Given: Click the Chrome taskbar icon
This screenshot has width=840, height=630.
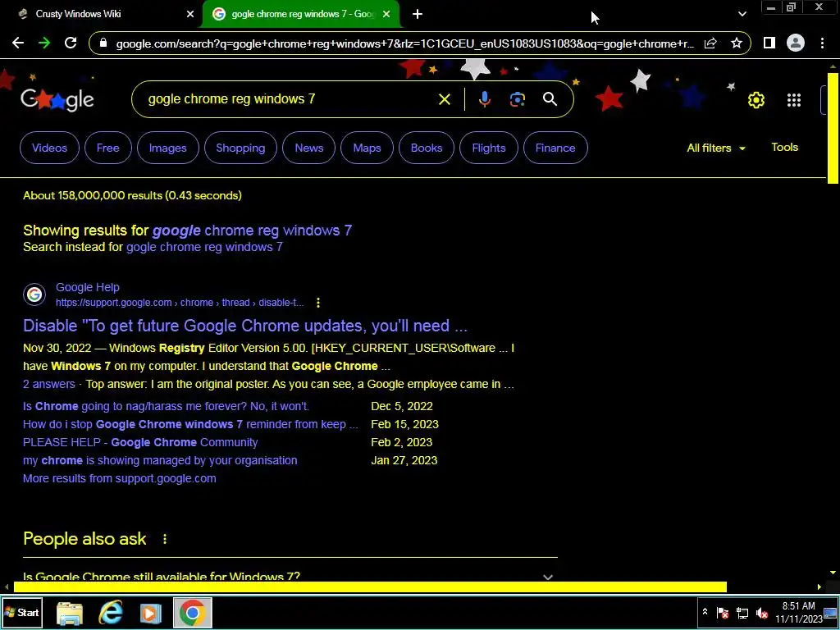Looking at the screenshot, I should click(x=192, y=613).
